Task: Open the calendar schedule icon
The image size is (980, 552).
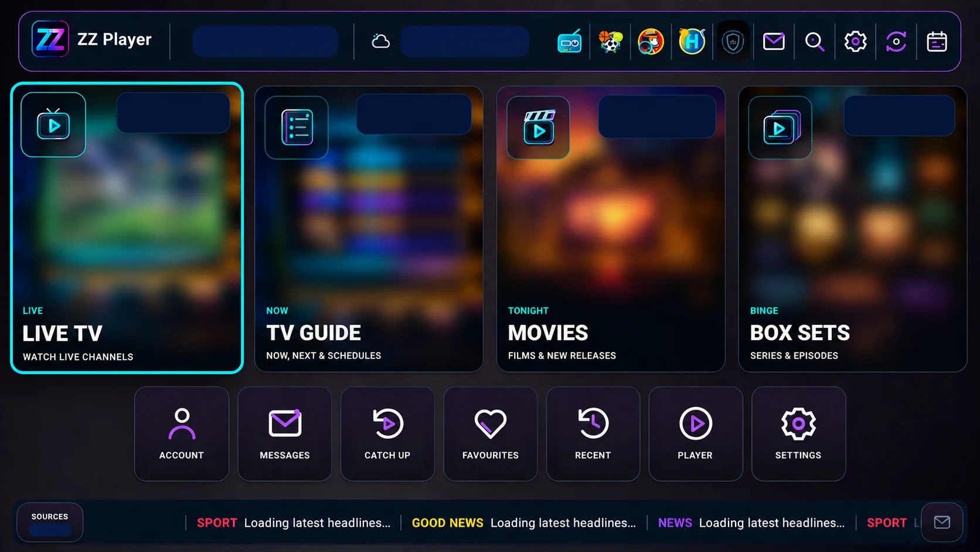Action: pyautogui.click(x=937, y=42)
